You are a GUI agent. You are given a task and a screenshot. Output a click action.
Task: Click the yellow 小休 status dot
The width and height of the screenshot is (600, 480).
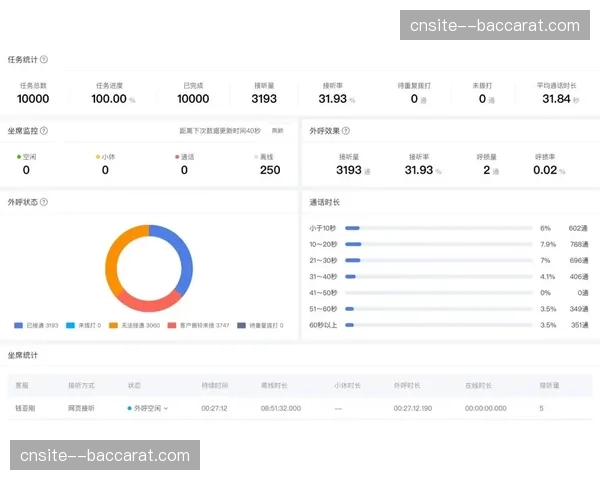pos(98,157)
